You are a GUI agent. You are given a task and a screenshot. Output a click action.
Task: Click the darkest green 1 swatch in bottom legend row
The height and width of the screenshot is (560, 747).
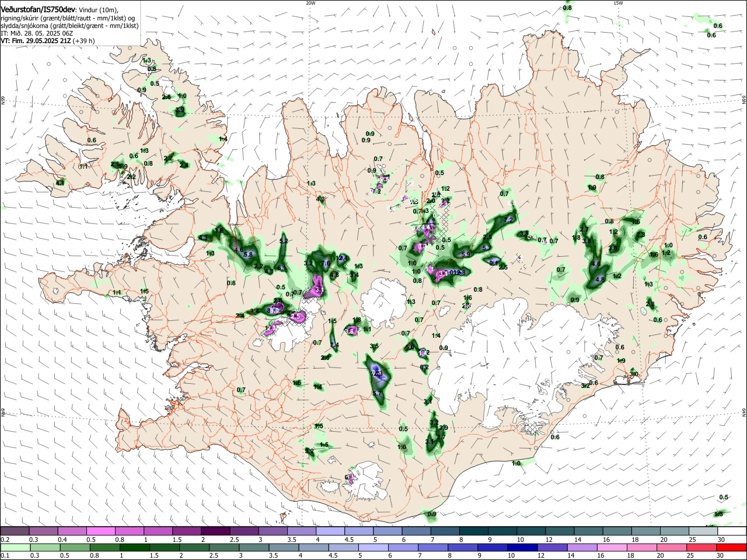pyautogui.click(x=135, y=547)
